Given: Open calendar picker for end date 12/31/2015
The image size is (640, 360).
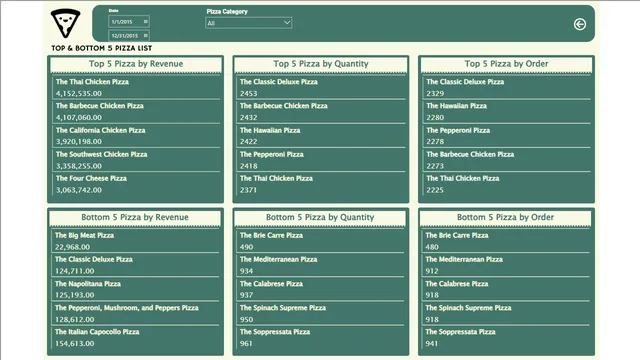Looking at the screenshot, I should (145, 36).
